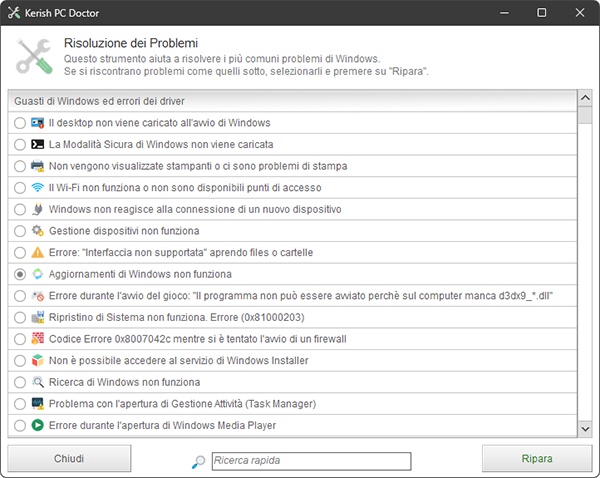Click the scrollbar down arrow
The image size is (600, 478).
585,429
